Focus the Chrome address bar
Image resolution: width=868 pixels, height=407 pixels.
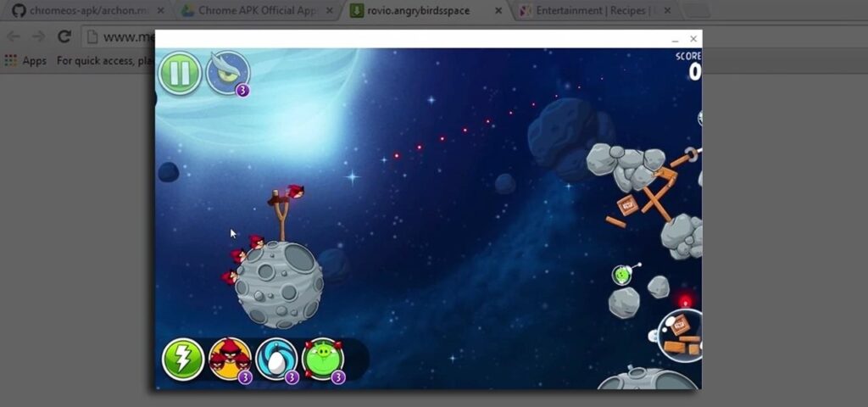pos(119,36)
